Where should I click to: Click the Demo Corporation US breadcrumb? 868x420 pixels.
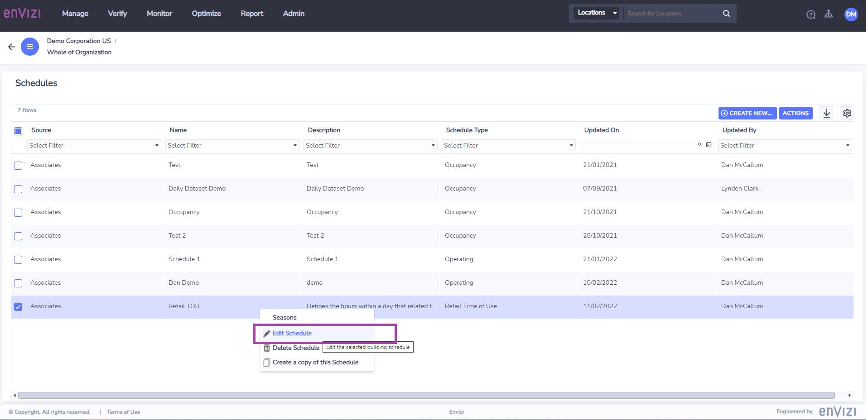click(x=79, y=41)
